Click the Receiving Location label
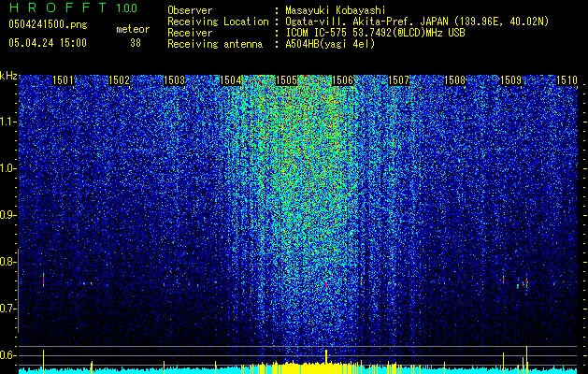 218,22
